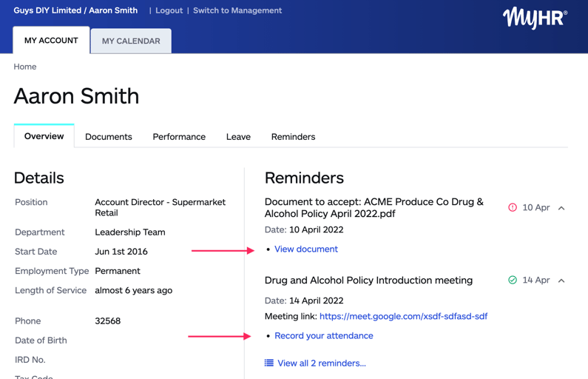The width and height of the screenshot is (588, 379).
Task: Click Record your attendance link
Action: pos(324,336)
